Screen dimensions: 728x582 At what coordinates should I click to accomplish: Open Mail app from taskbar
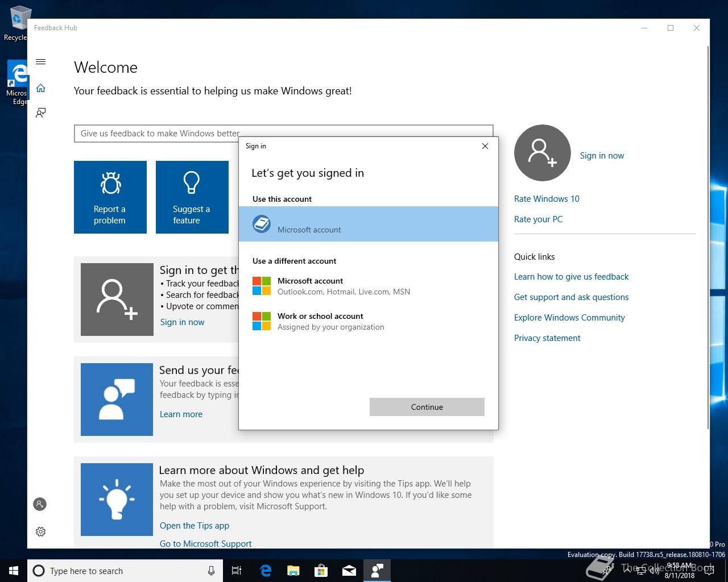click(x=349, y=571)
